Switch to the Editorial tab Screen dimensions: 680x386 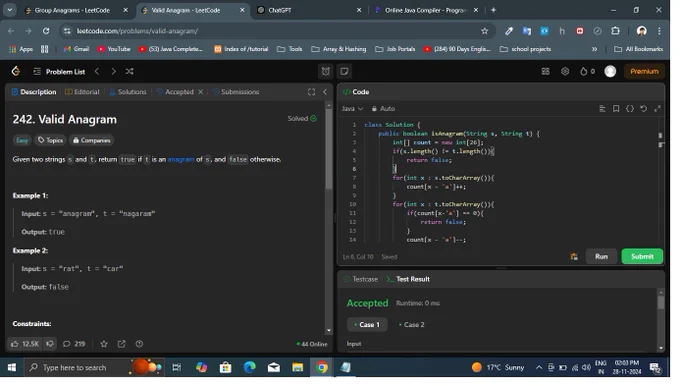[82, 92]
